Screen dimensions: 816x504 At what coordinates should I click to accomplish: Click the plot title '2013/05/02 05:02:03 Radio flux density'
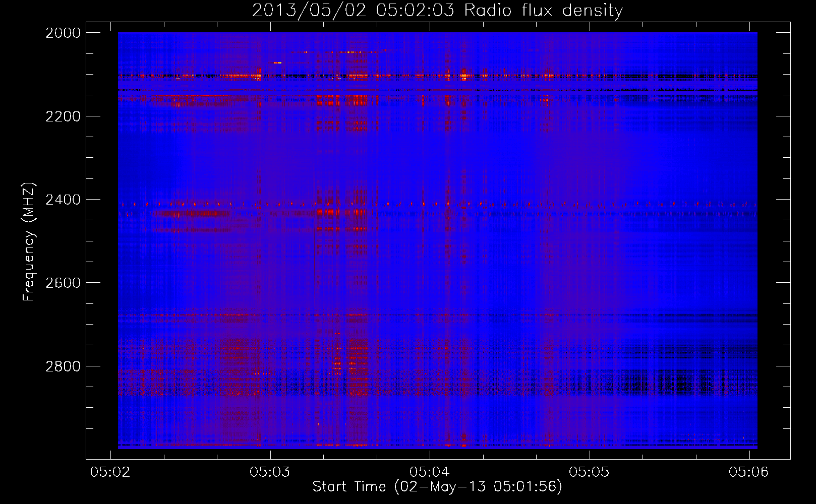[437, 11]
